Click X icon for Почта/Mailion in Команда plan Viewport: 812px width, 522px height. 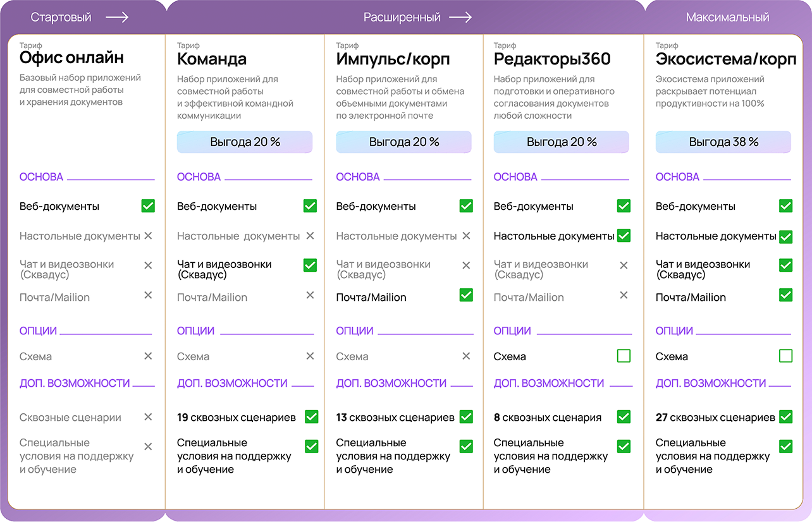pyautogui.click(x=310, y=295)
